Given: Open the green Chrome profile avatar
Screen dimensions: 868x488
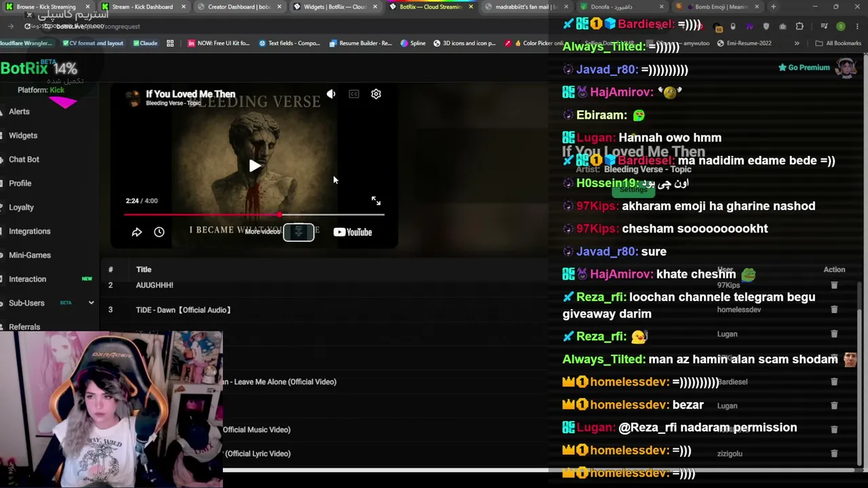Looking at the screenshot, I should click(x=841, y=26).
